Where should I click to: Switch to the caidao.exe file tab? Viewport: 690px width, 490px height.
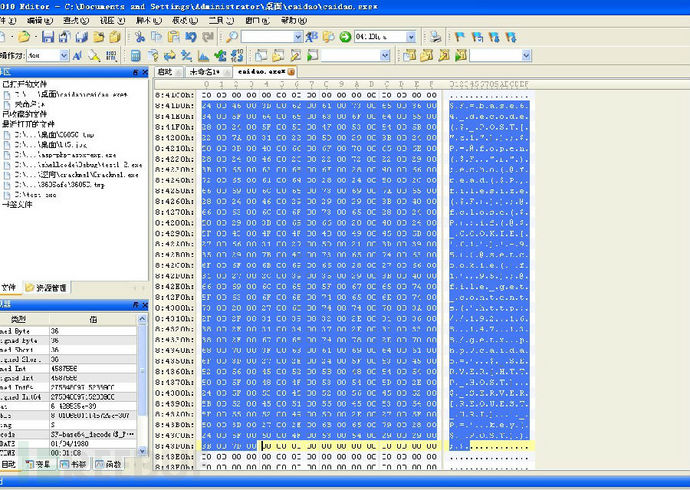click(x=260, y=72)
